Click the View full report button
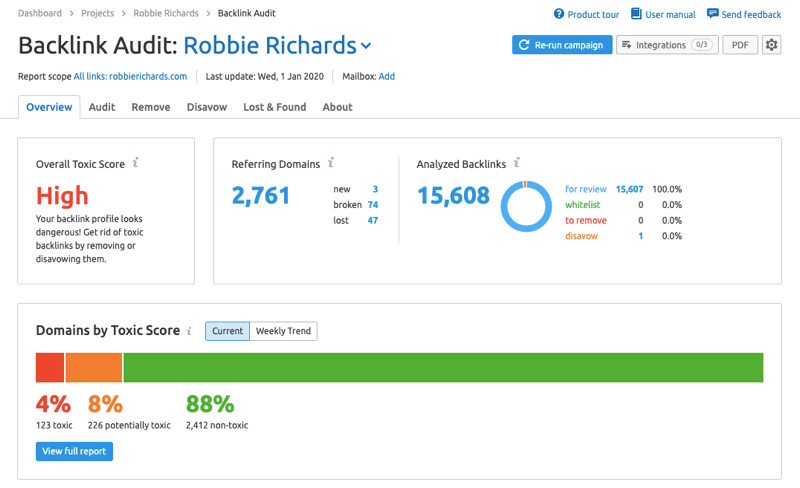Screen dimensions: 800x488 74,451
